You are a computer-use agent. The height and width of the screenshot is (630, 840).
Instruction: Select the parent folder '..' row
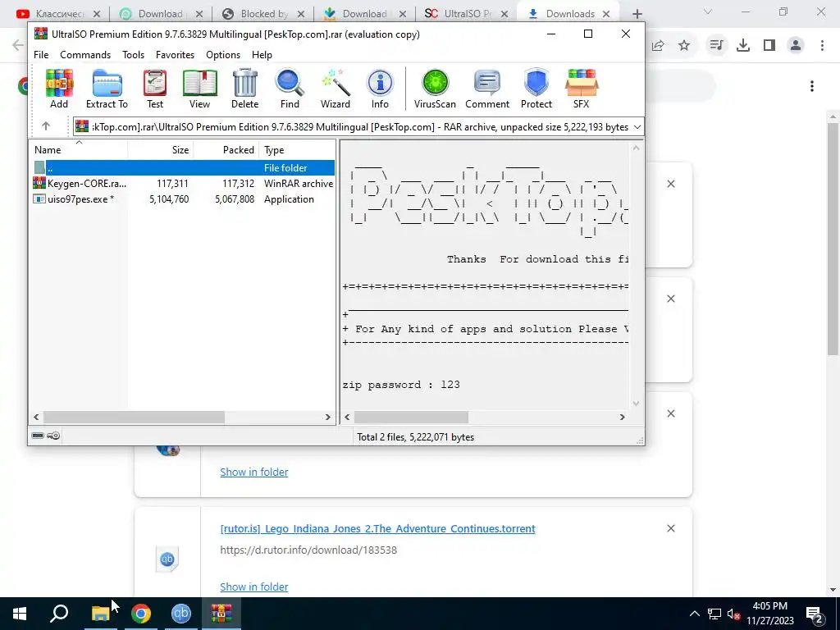click(x=183, y=167)
